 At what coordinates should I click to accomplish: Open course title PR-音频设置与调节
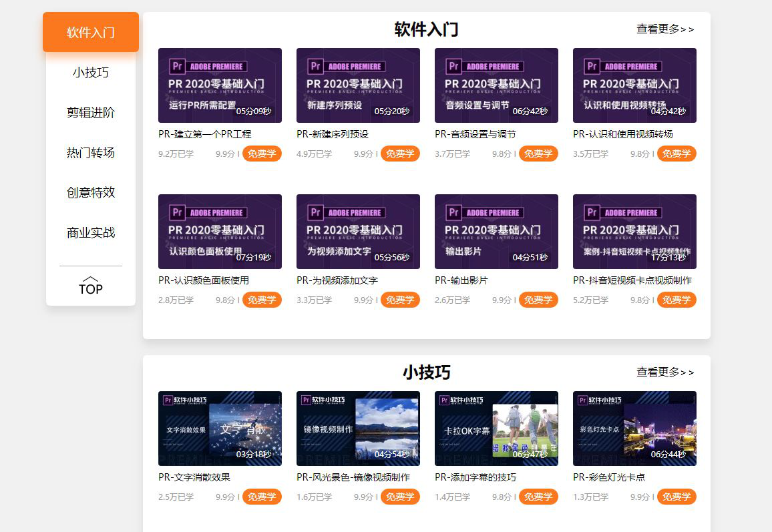click(475, 134)
